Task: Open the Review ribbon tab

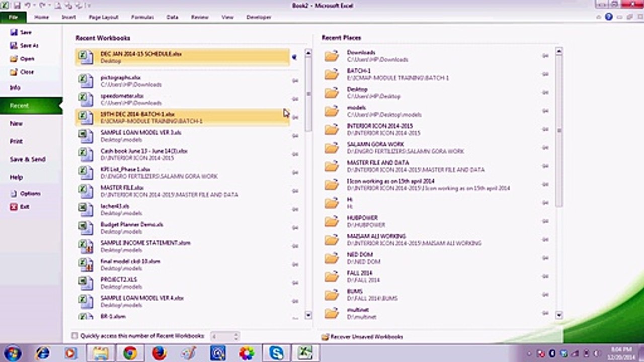Action: click(x=200, y=17)
